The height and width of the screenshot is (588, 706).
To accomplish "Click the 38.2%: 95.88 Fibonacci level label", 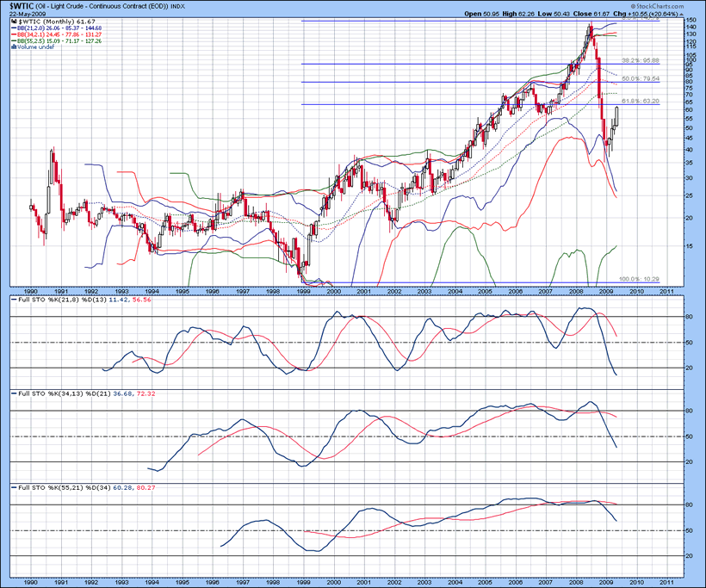I will [639, 60].
